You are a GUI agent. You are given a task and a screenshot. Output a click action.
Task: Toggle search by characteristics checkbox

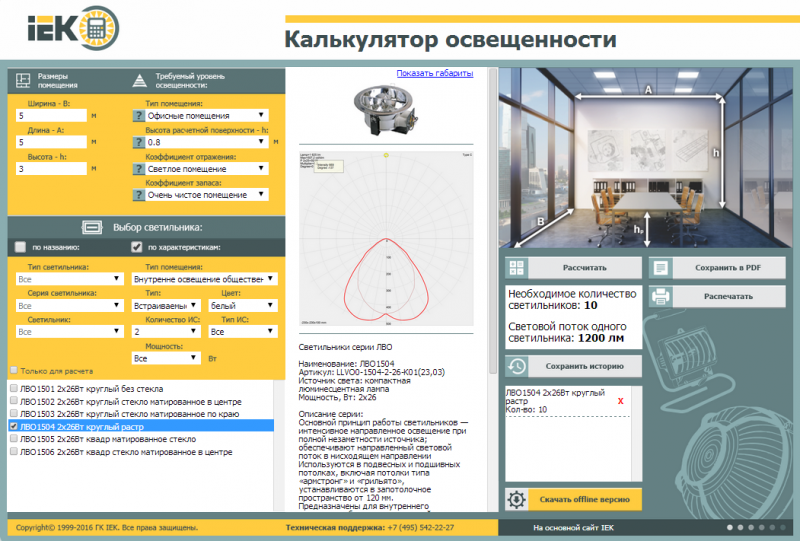point(136,247)
